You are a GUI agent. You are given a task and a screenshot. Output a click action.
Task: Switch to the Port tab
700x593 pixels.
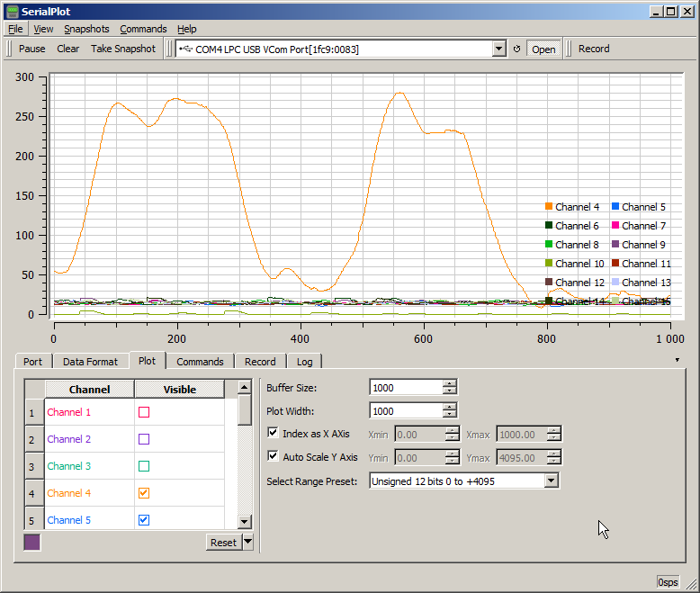pyautogui.click(x=33, y=361)
